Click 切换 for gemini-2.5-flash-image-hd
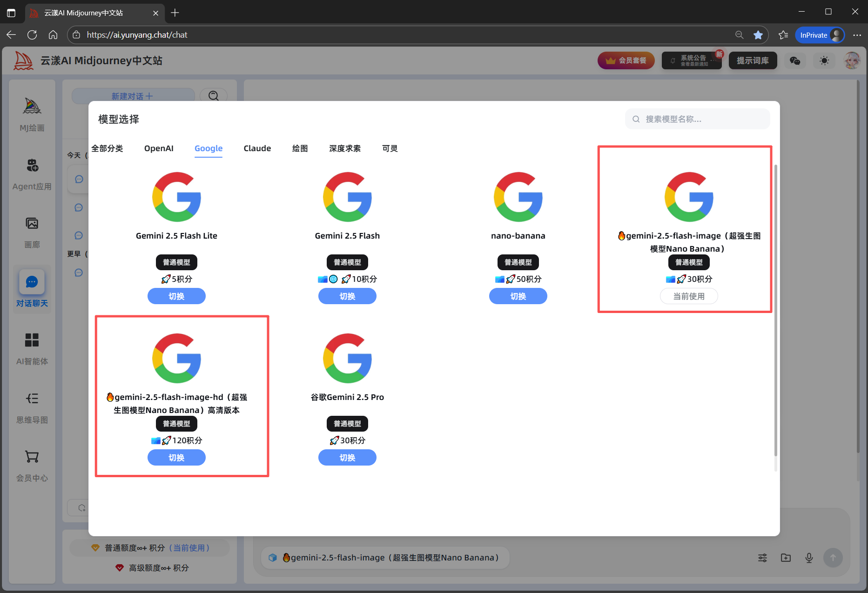The width and height of the screenshot is (868, 593). click(x=176, y=458)
